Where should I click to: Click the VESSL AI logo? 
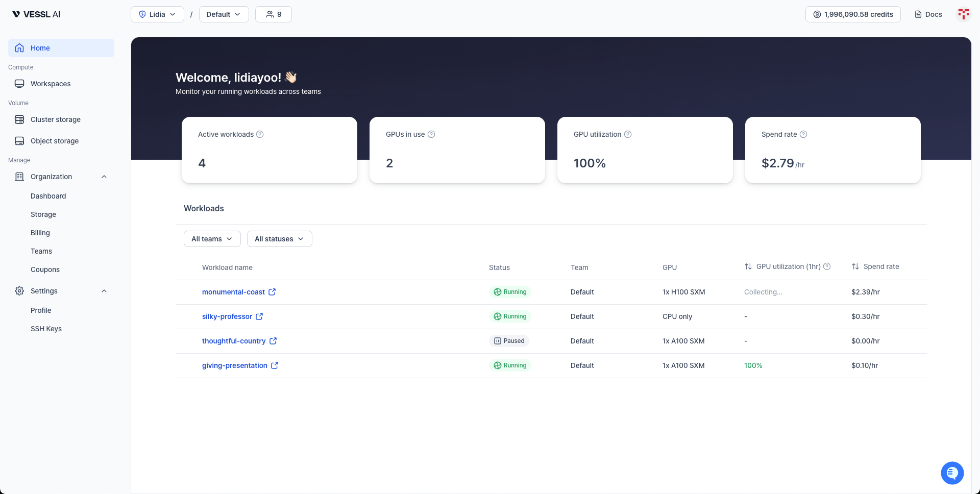pyautogui.click(x=36, y=14)
